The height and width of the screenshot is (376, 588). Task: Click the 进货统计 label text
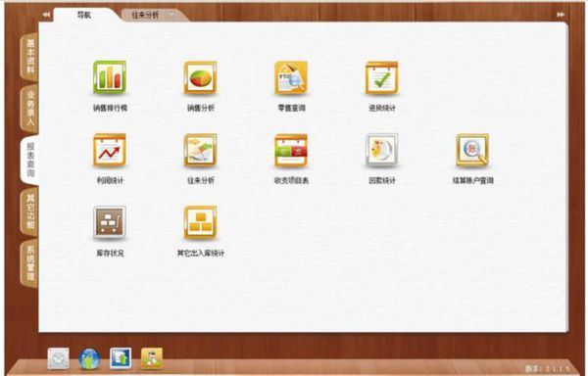click(x=382, y=108)
